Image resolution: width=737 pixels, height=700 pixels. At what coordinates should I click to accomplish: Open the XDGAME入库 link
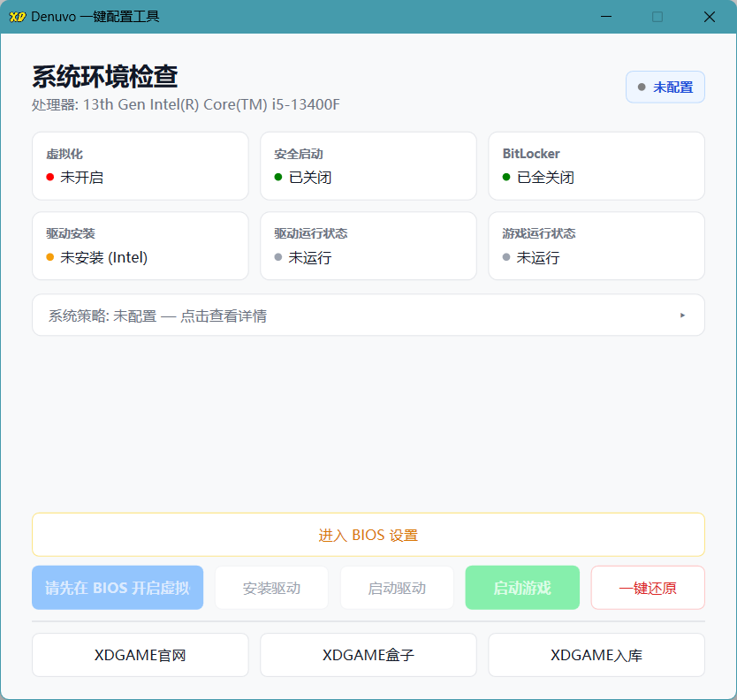(596, 655)
